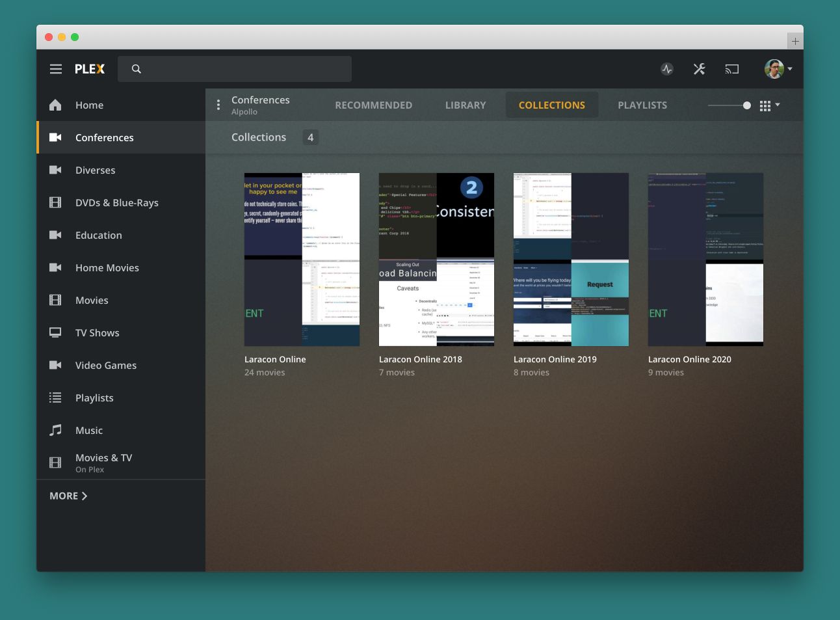Open the Laracon Online 2020 collection
The image size is (840, 620).
(x=705, y=259)
